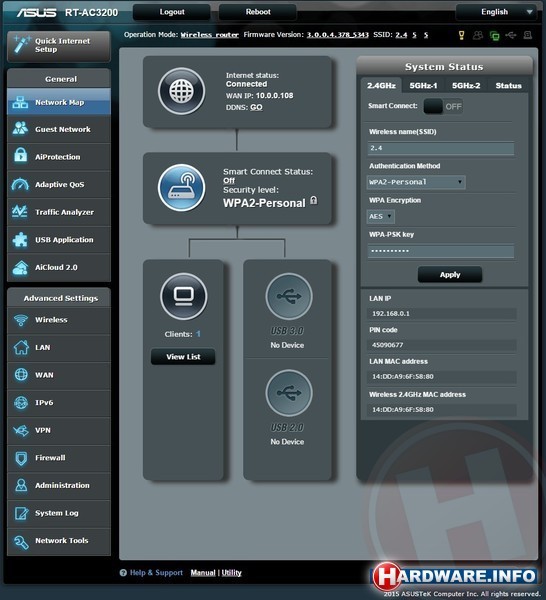Open LAN settings
The height and width of the screenshot is (600, 546).
pos(59,347)
